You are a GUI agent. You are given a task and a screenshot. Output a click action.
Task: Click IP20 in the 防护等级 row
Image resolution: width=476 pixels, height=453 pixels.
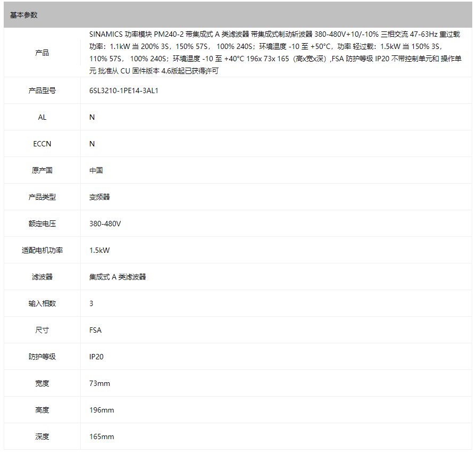click(x=96, y=357)
